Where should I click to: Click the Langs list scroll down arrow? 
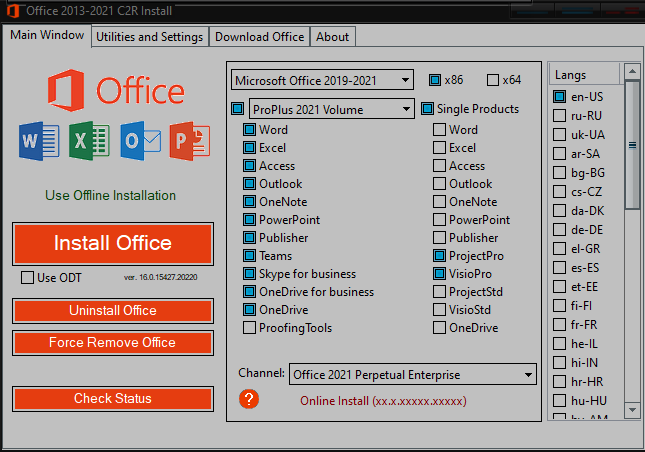(x=632, y=410)
